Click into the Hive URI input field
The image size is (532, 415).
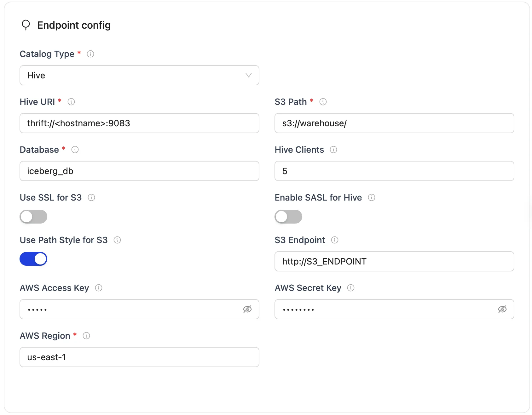click(x=139, y=123)
